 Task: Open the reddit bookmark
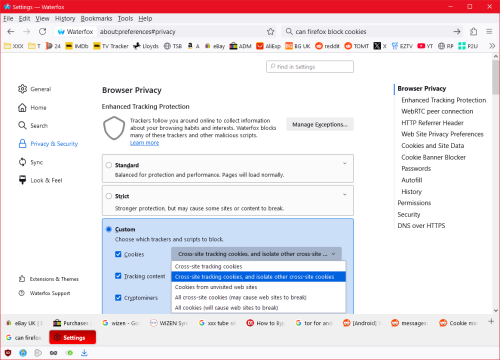point(327,46)
